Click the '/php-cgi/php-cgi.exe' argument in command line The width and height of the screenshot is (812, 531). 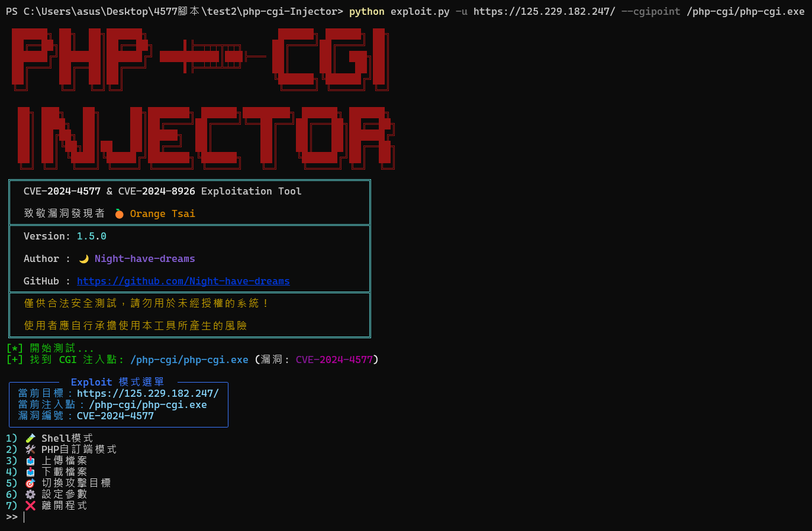click(x=746, y=11)
